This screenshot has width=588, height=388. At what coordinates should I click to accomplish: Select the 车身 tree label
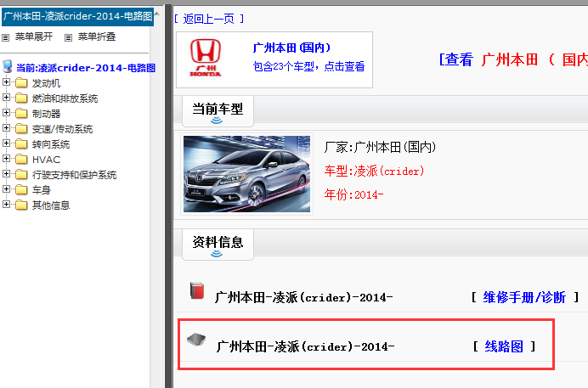42,190
